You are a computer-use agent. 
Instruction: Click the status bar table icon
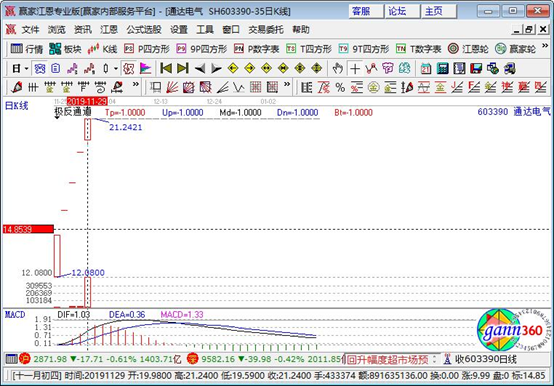coord(11,359)
